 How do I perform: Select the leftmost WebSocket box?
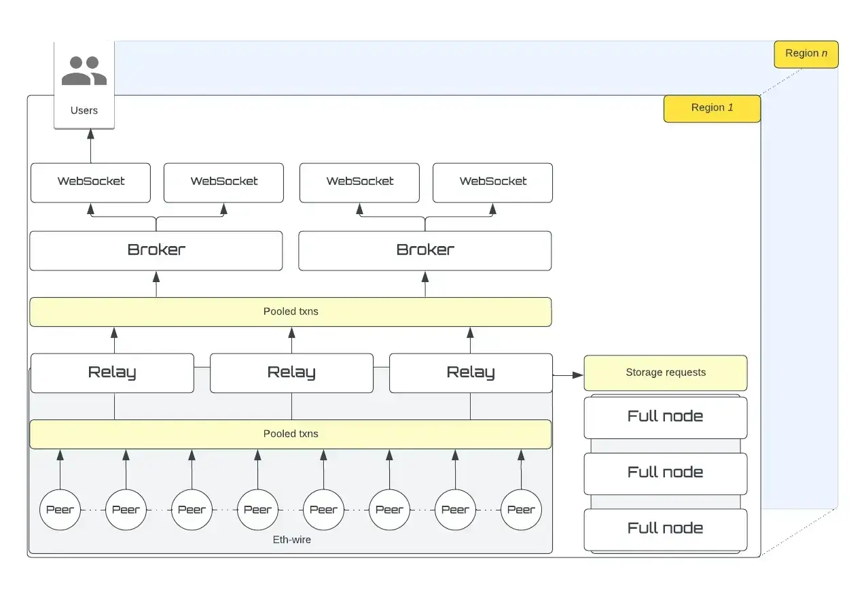pos(90,182)
